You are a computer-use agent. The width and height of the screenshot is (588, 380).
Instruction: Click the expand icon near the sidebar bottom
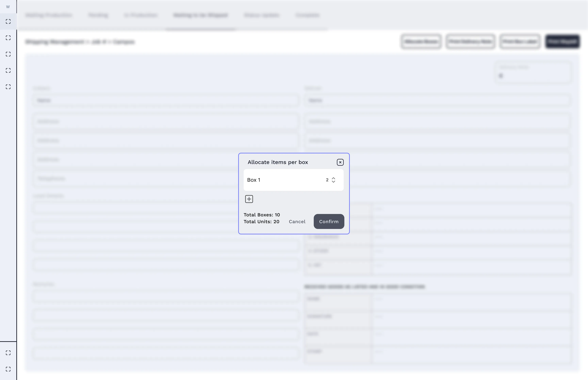8,353
